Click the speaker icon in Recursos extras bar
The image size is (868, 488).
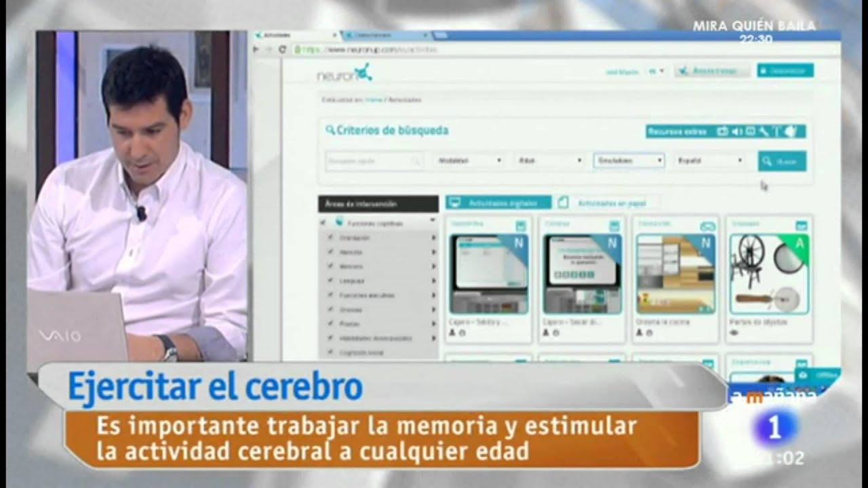pyautogui.click(x=737, y=131)
